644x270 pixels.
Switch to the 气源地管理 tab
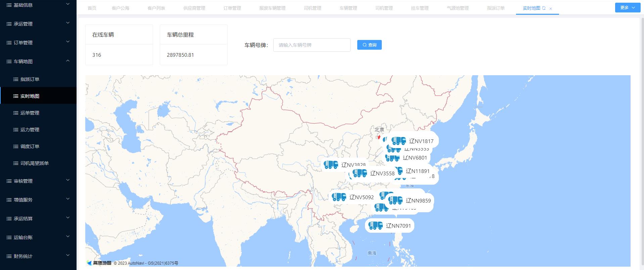(x=458, y=8)
